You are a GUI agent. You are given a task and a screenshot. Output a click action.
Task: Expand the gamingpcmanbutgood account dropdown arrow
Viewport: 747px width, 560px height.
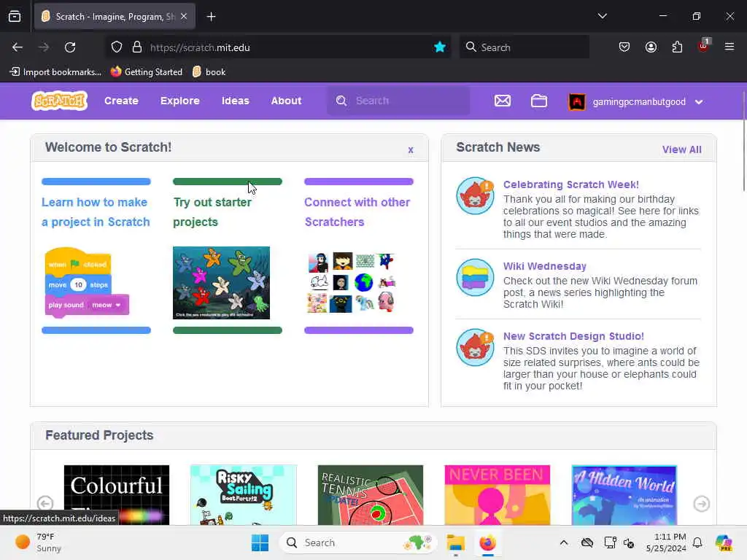pos(698,102)
